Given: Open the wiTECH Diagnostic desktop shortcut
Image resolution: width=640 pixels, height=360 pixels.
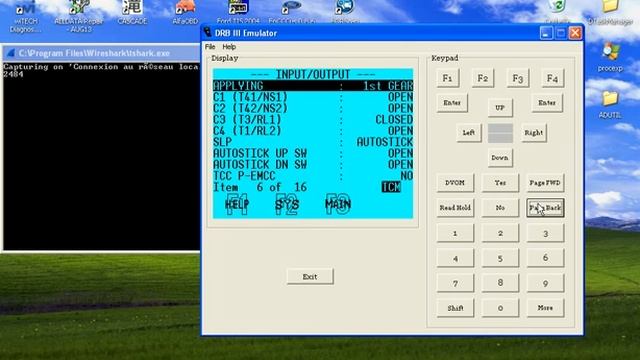Looking at the screenshot, I should pos(24,16).
